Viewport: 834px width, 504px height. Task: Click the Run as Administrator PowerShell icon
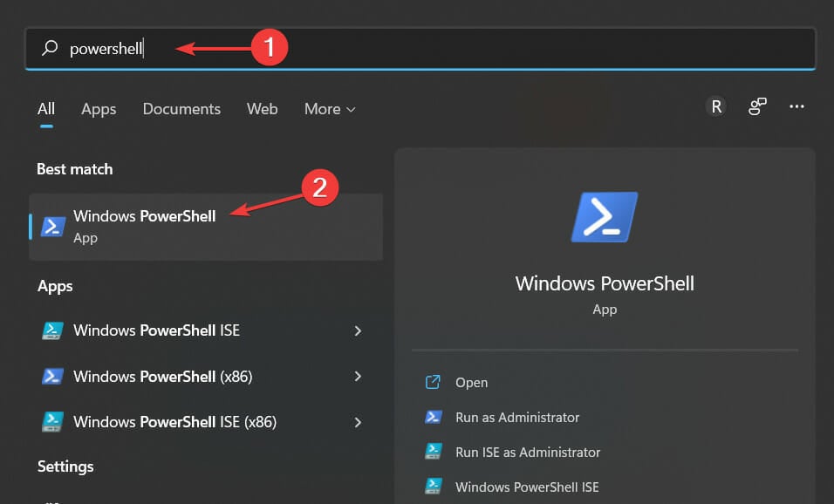pyautogui.click(x=433, y=417)
